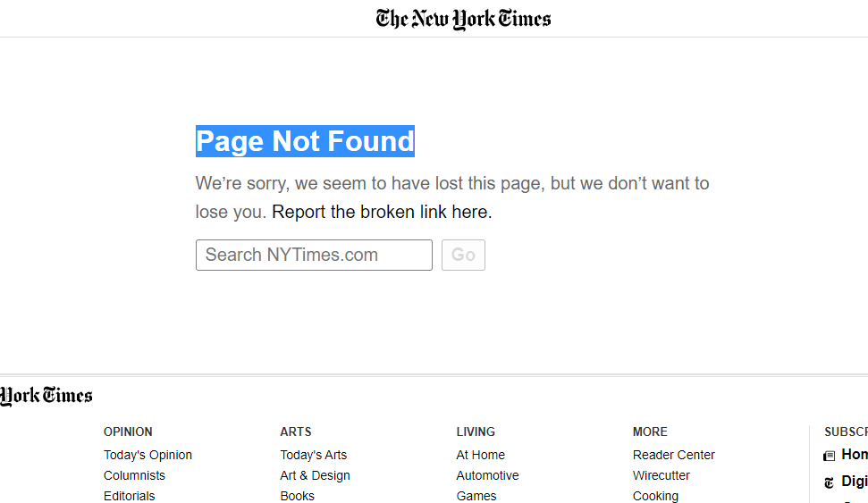The image size is (868, 503).
Task: Open Today's Opinion footer link
Action: click(x=147, y=455)
